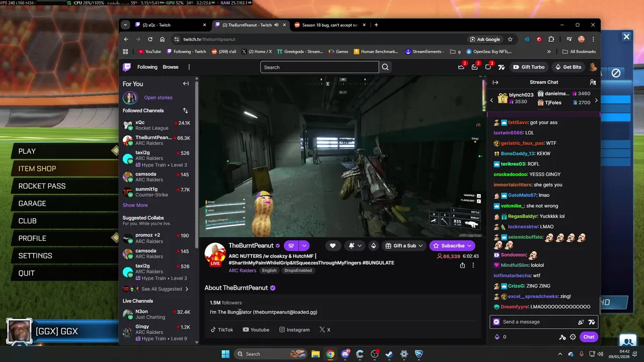Click the purple Chat send button
Viewport: 644px width, 362px height.
pyautogui.click(x=589, y=337)
